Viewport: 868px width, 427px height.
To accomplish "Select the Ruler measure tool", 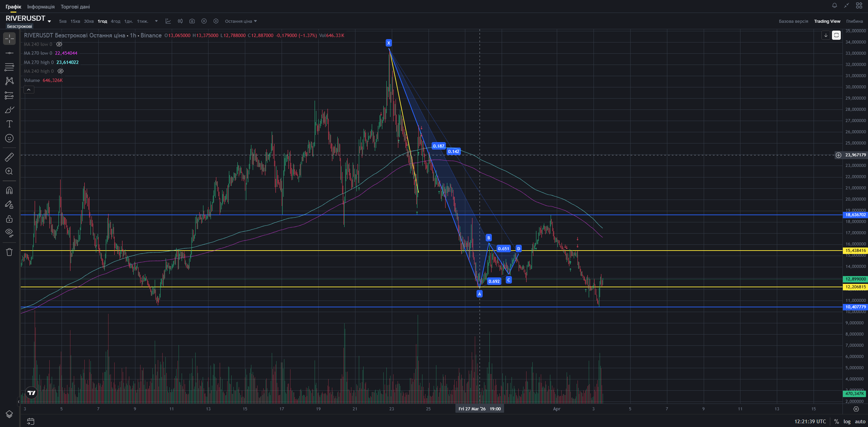I will pyautogui.click(x=10, y=157).
